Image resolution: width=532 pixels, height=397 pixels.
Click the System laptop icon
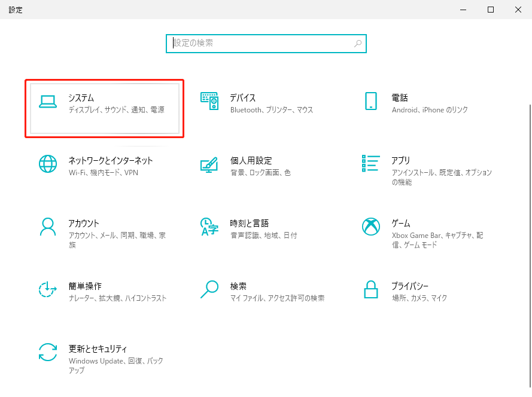pyautogui.click(x=48, y=102)
